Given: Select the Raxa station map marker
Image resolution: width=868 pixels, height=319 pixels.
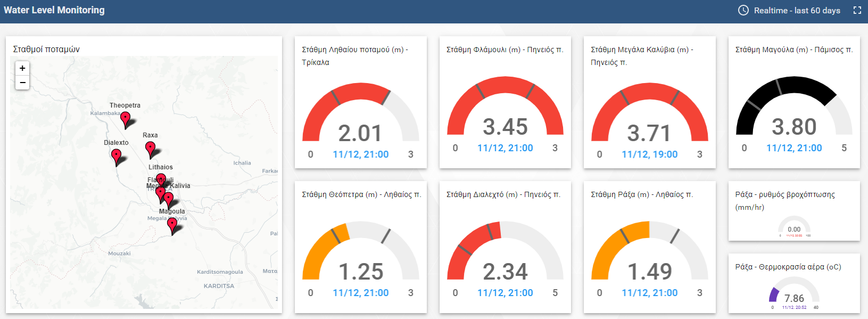Looking at the screenshot, I should click(151, 150).
